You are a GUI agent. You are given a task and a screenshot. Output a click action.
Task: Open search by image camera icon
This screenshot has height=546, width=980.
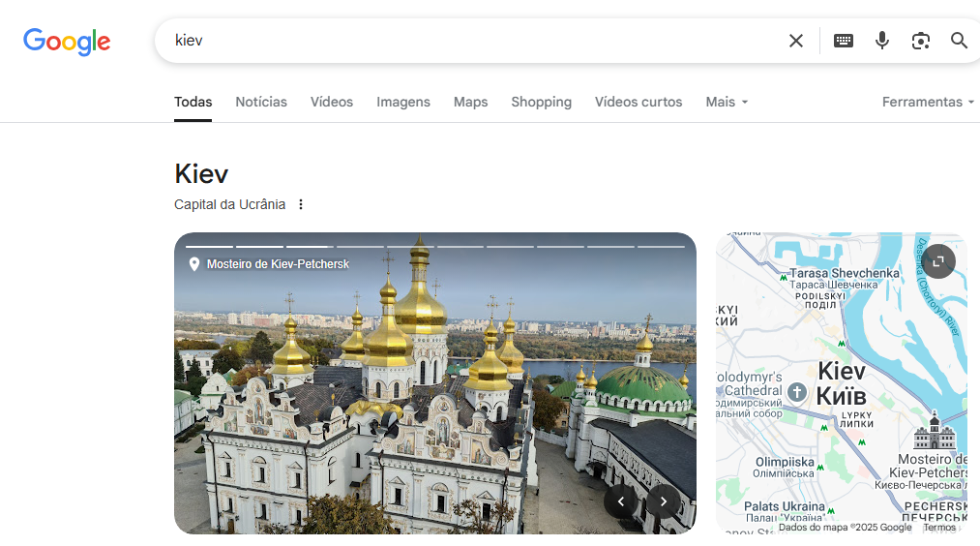coord(921,41)
